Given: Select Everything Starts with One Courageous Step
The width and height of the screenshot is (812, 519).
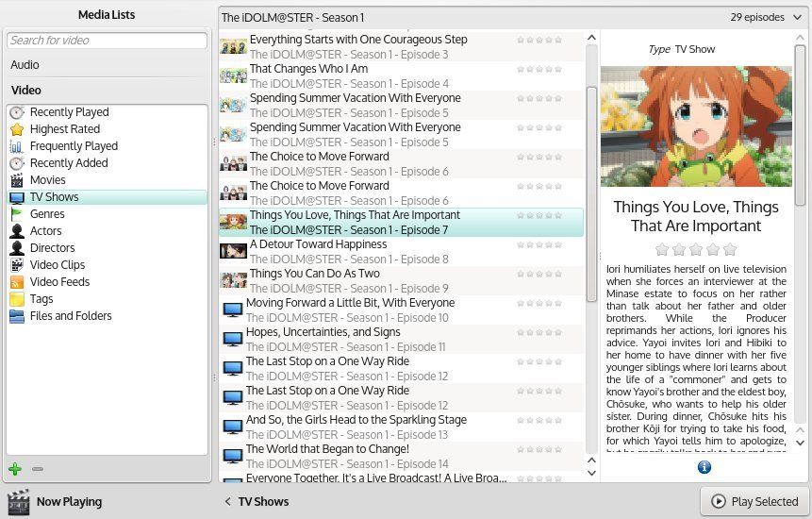Looking at the screenshot, I should click(402, 46).
